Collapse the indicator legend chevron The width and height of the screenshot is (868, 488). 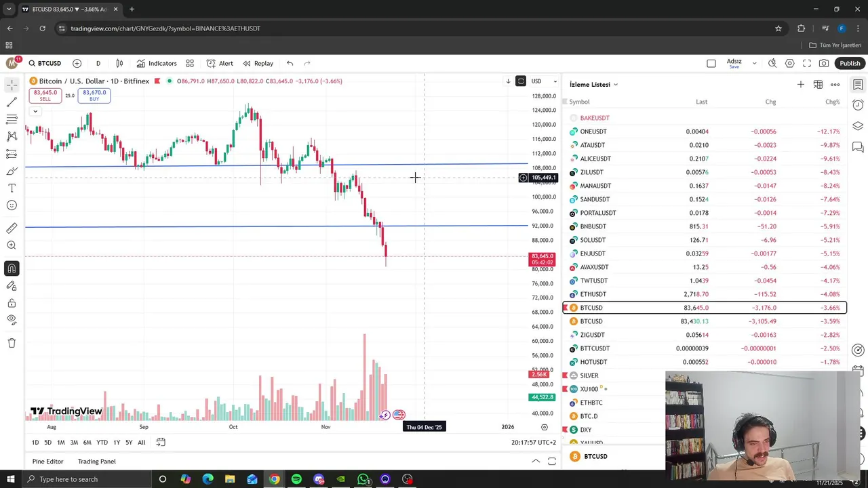pos(35,111)
